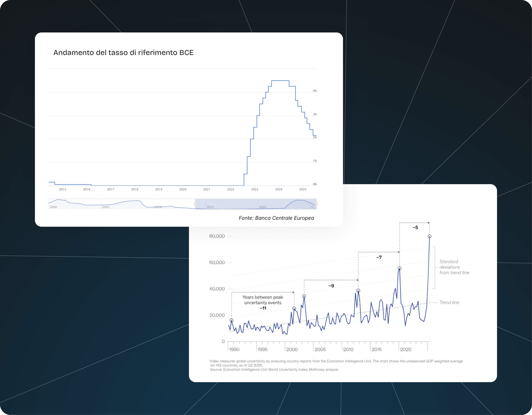Click the 2010 label on uncertainty chart
The height and width of the screenshot is (415, 532).
coord(348,349)
